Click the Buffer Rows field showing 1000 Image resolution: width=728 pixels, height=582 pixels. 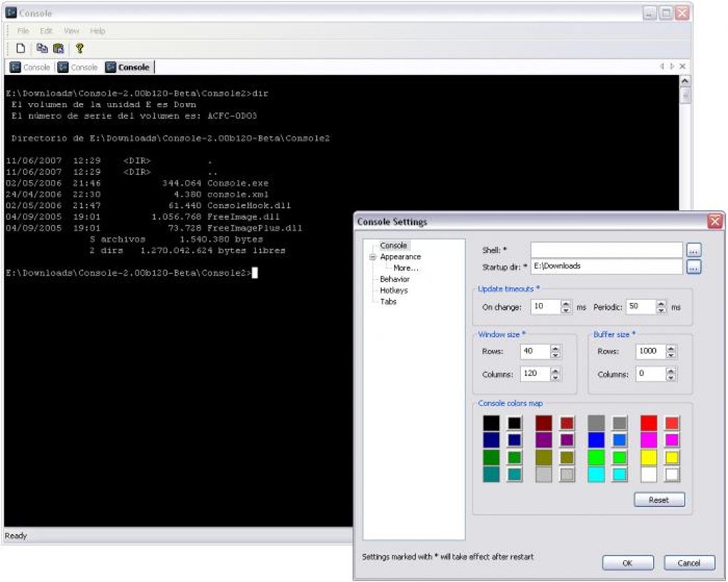click(x=651, y=351)
